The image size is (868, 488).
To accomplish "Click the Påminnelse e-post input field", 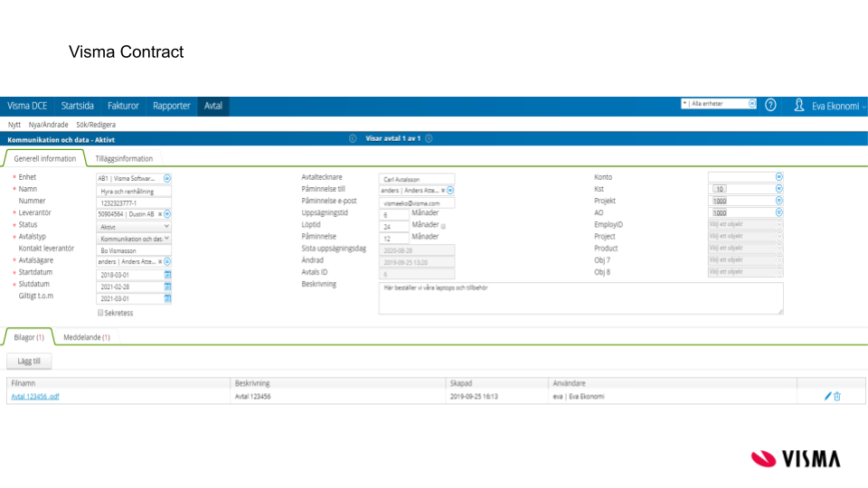I will (x=417, y=202).
